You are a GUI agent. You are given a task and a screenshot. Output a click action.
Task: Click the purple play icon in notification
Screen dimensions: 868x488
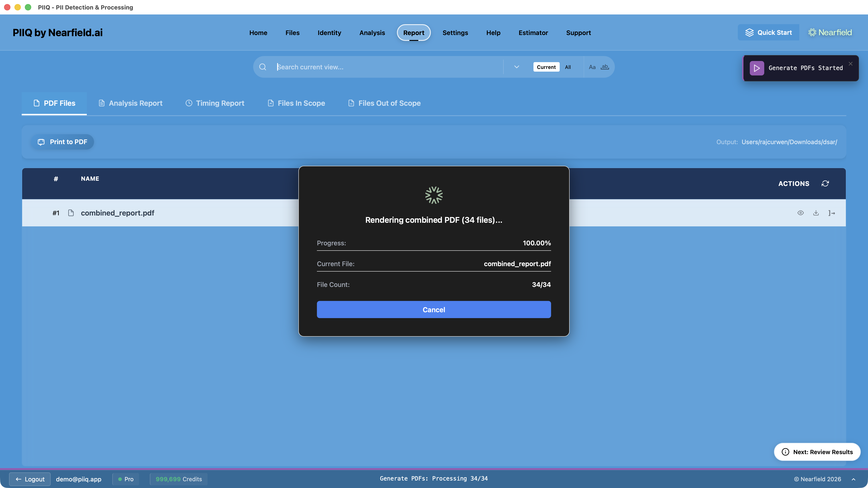757,68
